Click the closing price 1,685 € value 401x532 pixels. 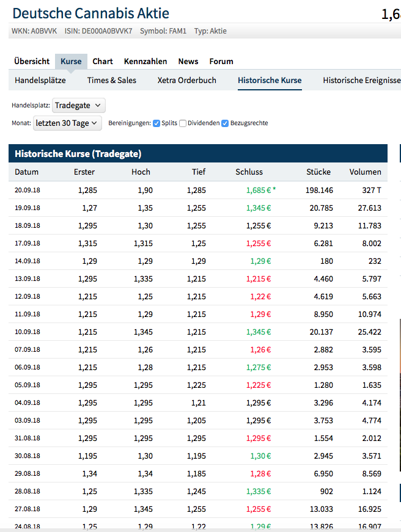(x=259, y=191)
